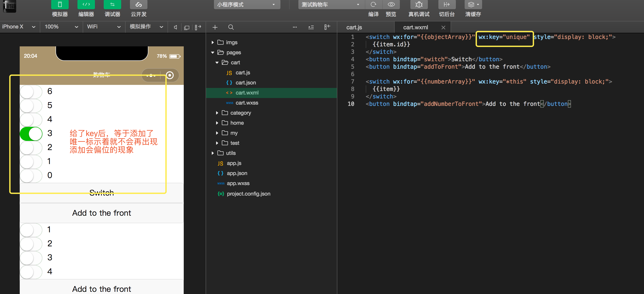Open app.json in the file tree
This screenshot has width=644, height=294.
tap(236, 173)
